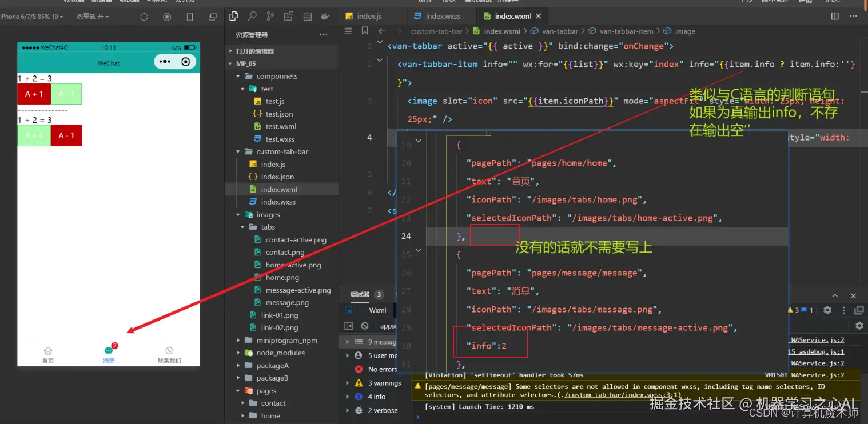Expand the 3 warnings message group

(384, 383)
